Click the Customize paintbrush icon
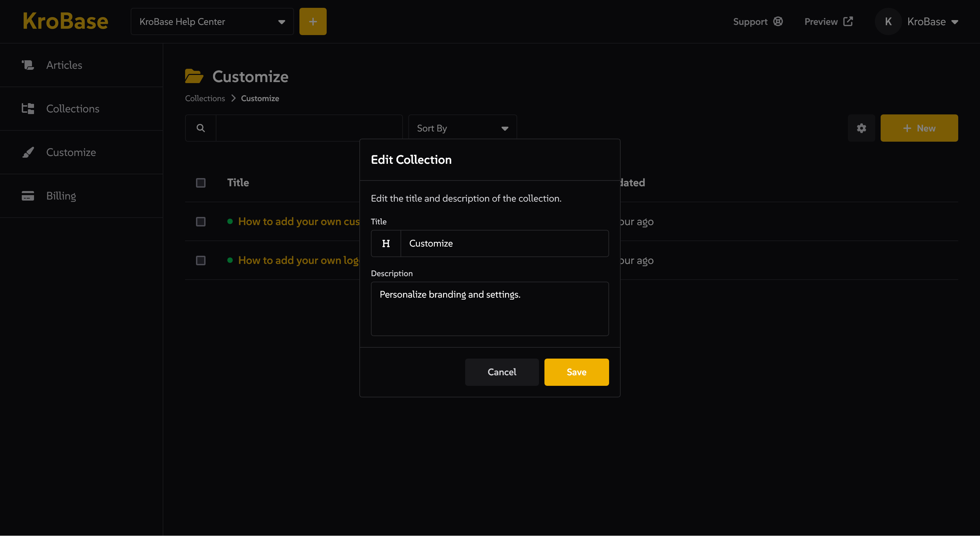The image size is (980, 536). 28,152
